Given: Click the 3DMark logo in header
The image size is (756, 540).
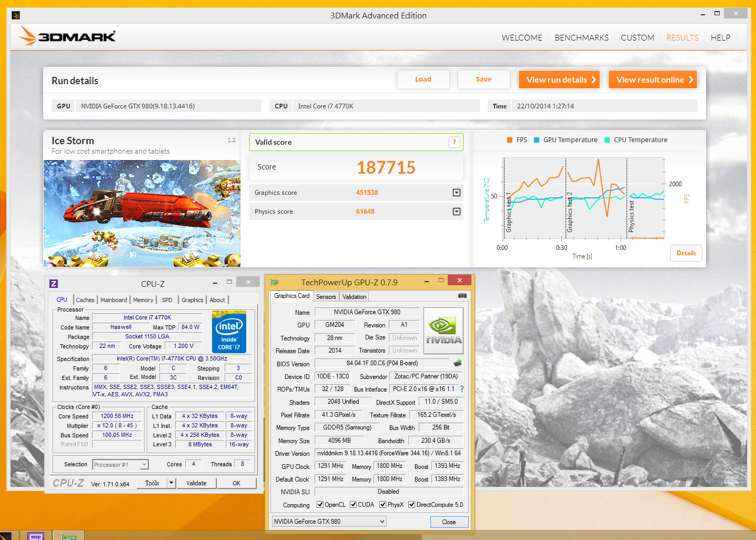Looking at the screenshot, I should click(x=67, y=36).
